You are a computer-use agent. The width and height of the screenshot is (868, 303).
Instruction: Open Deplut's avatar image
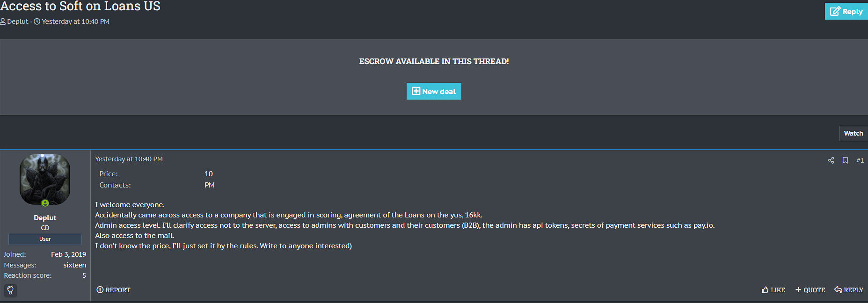pos(45,180)
